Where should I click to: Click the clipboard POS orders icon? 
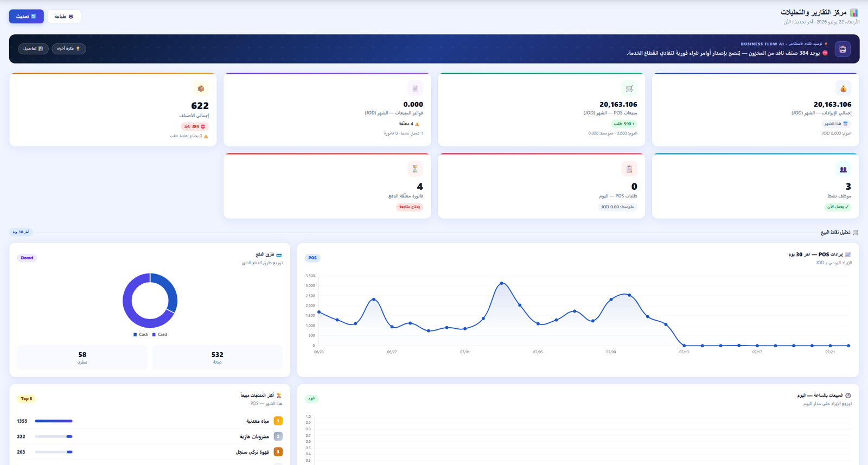(x=629, y=169)
